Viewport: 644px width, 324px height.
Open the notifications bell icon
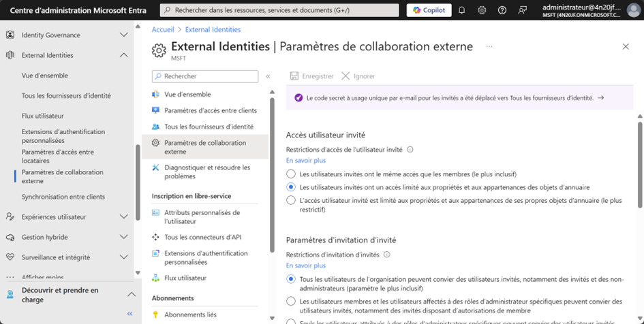[x=461, y=10]
